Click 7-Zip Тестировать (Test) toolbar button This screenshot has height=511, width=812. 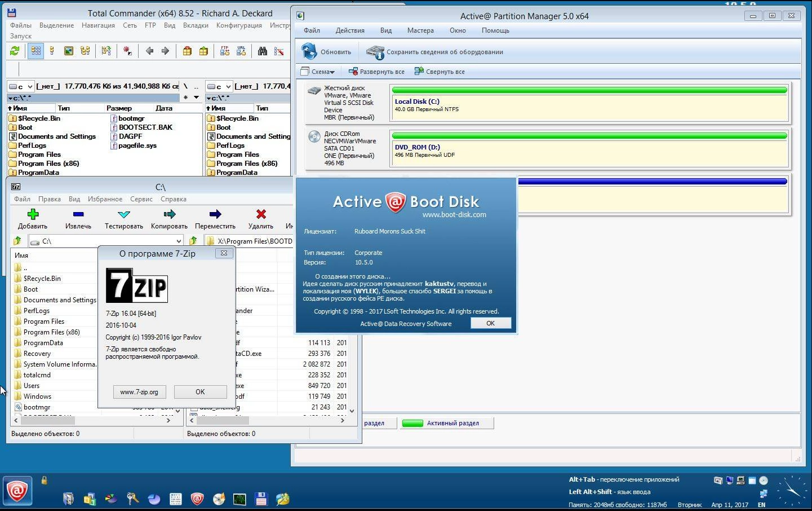[124, 219]
